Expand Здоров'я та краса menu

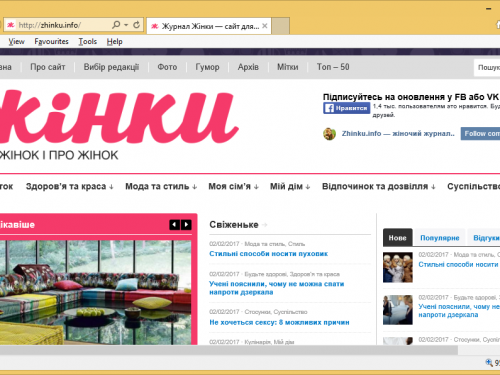tap(70, 186)
